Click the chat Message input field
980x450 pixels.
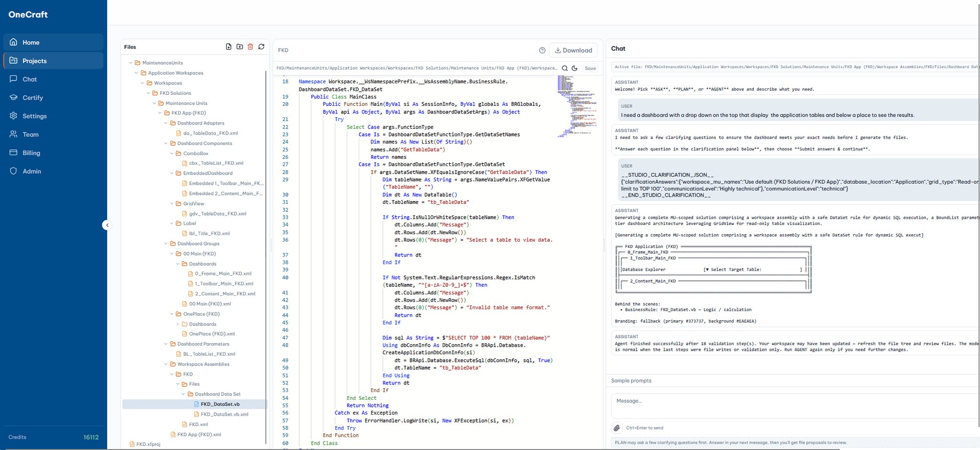pos(795,406)
